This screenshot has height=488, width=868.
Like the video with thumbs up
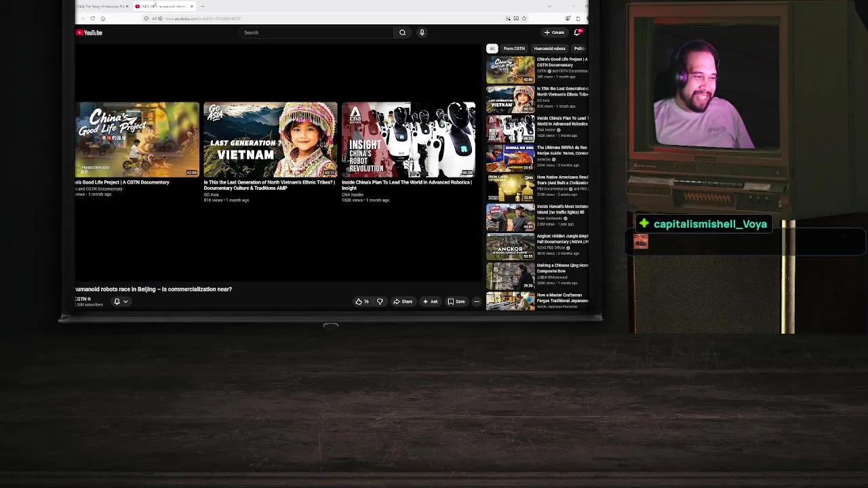point(361,302)
